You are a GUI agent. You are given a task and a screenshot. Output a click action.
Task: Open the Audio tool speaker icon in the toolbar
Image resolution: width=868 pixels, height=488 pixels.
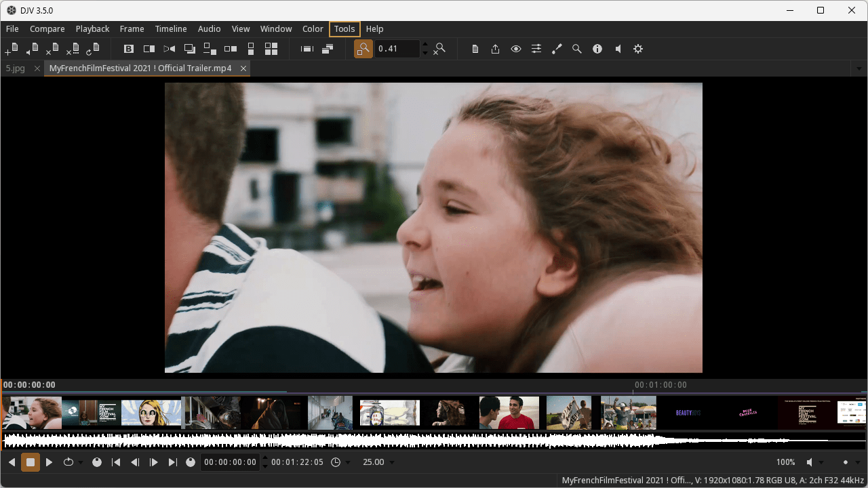[x=618, y=49]
